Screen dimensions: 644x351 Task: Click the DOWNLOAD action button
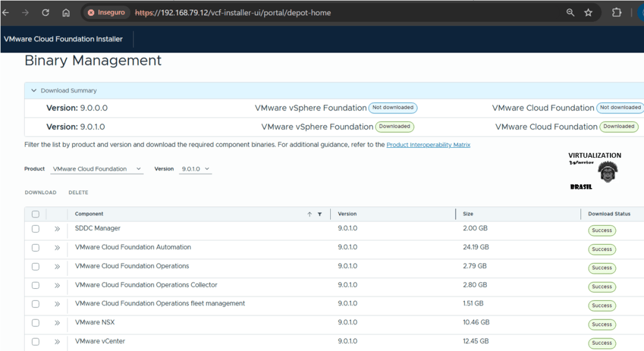tap(40, 192)
